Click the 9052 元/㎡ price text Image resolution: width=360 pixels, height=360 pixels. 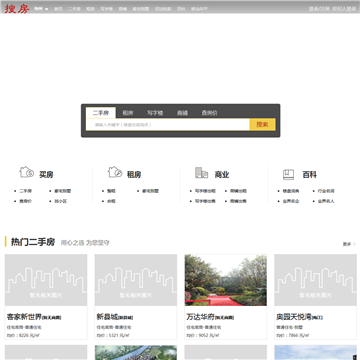tap(209, 335)
